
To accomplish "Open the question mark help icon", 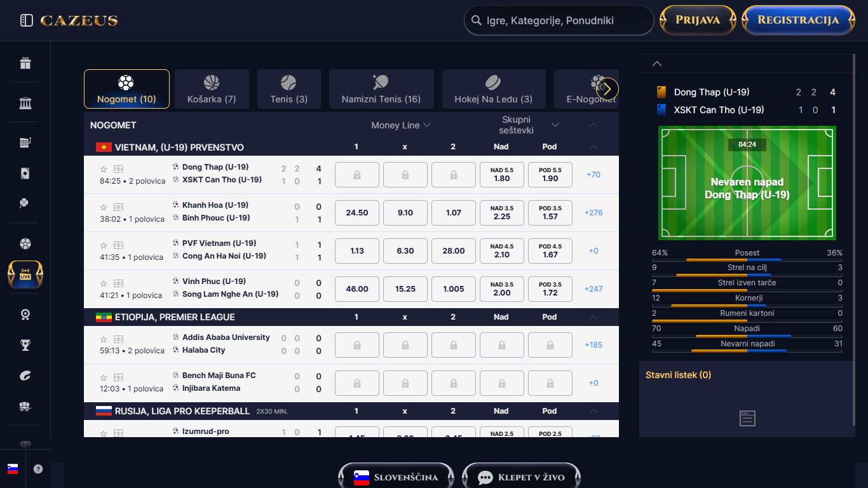I will [x=38, y=469].
